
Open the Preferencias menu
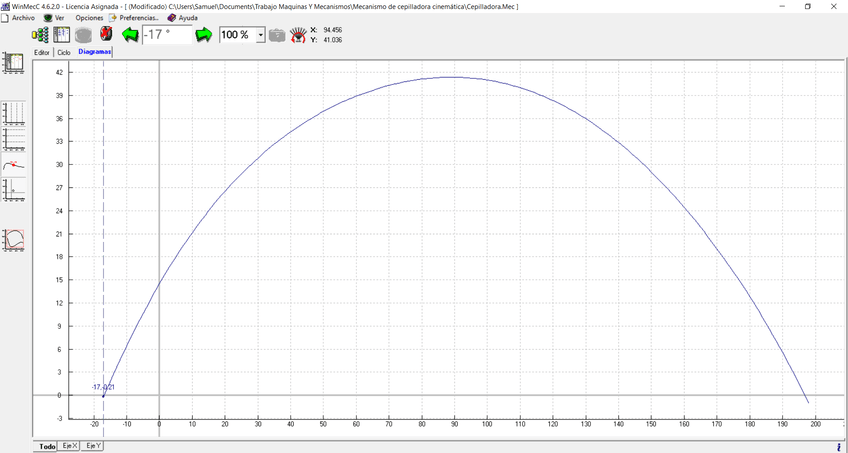coord(134,18)
